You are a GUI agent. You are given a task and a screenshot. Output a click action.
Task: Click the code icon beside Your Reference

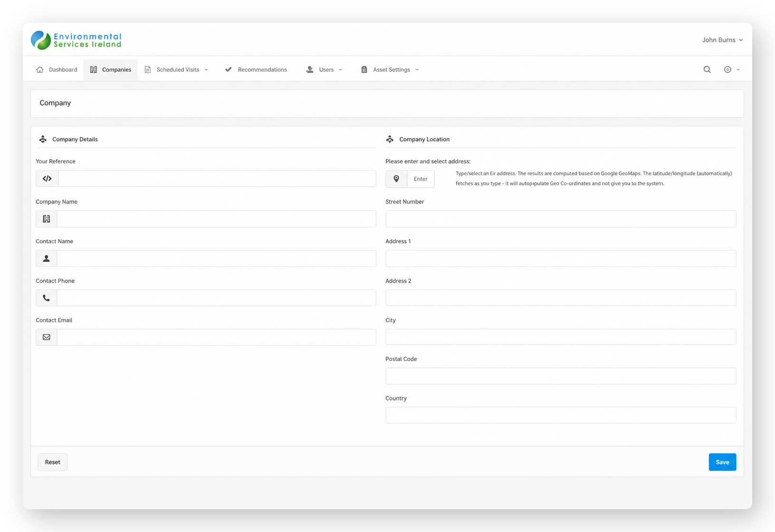(x=47, y=179)
